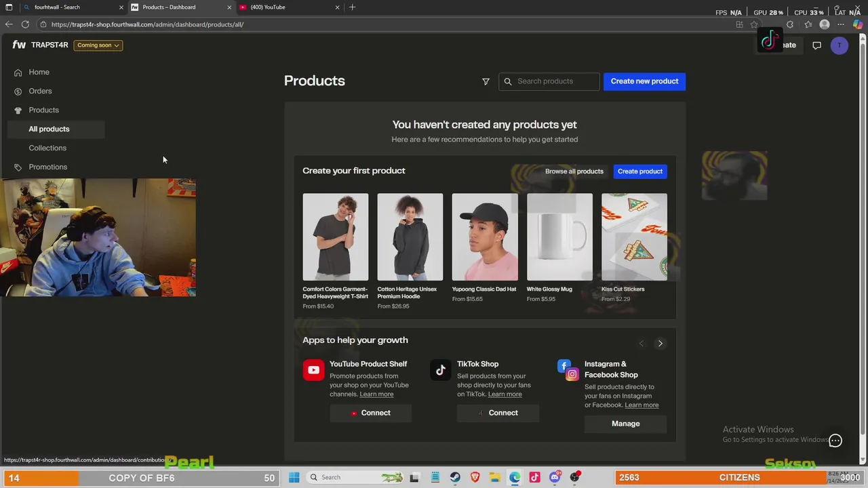868x488 pixels.
Task: Open Instagram & Facebook Shop Learn more link
Action: pos(642,405)
